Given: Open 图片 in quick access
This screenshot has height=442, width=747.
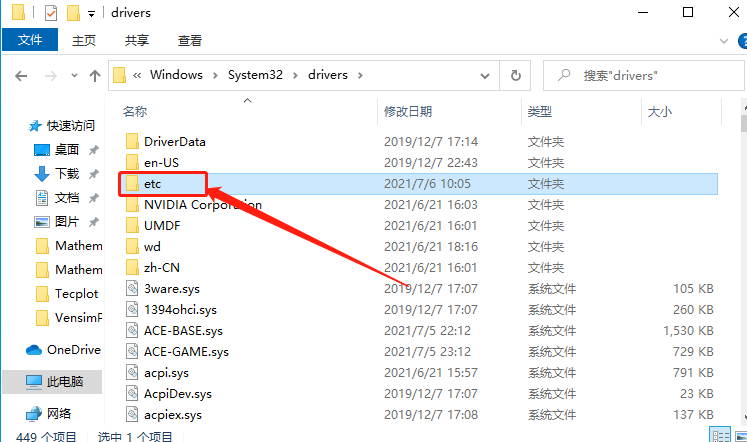Looking at the screenshot, I should tap(67, 221).
